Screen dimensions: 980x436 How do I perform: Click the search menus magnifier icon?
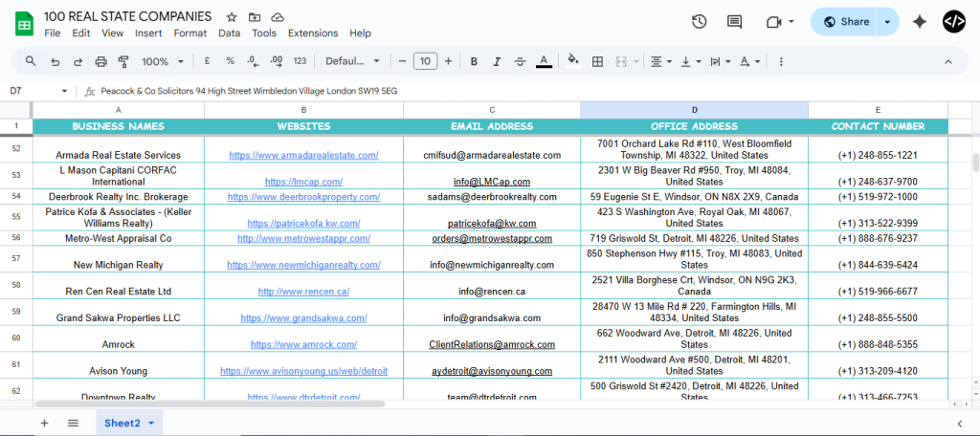tap(31, 61)
